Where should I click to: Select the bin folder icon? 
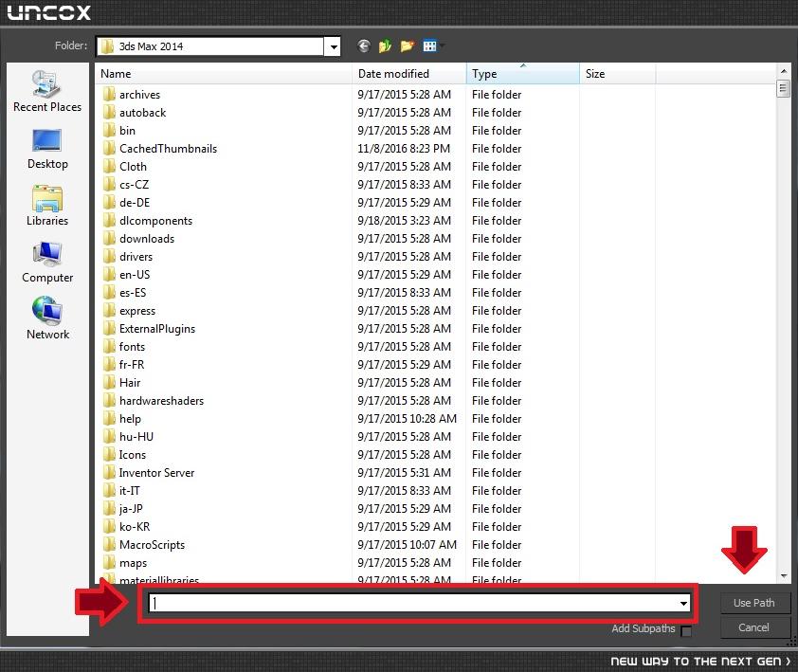[x=108, y=131]
